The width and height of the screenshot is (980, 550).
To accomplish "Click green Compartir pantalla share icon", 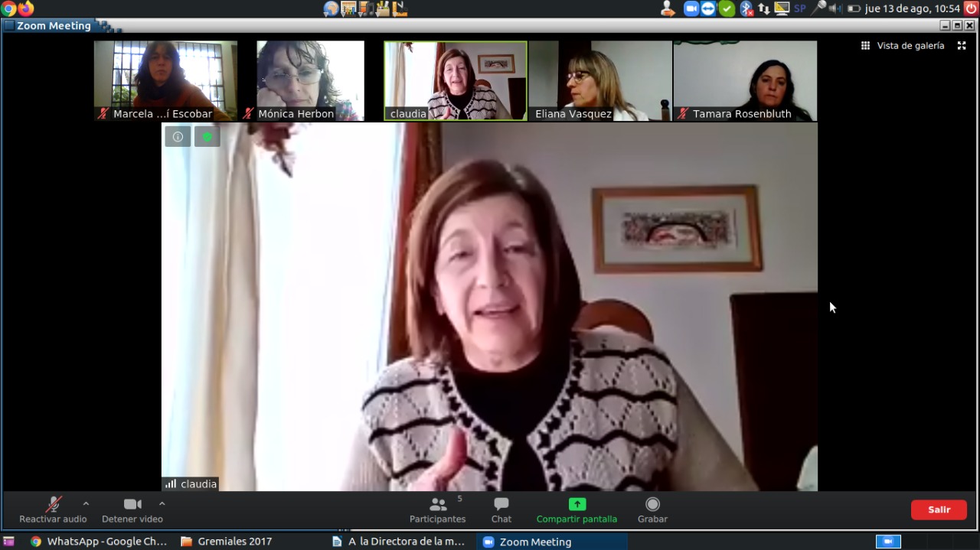I will click(x=577, y=504).
